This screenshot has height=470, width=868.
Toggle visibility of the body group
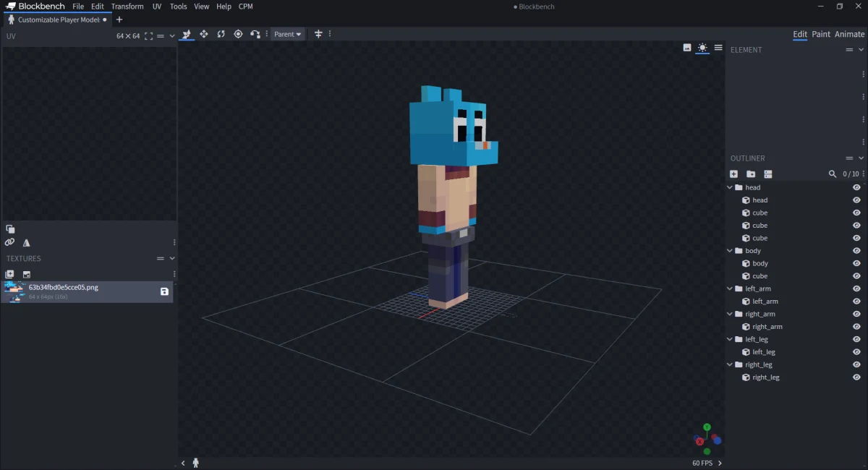[x=856, y=251]
